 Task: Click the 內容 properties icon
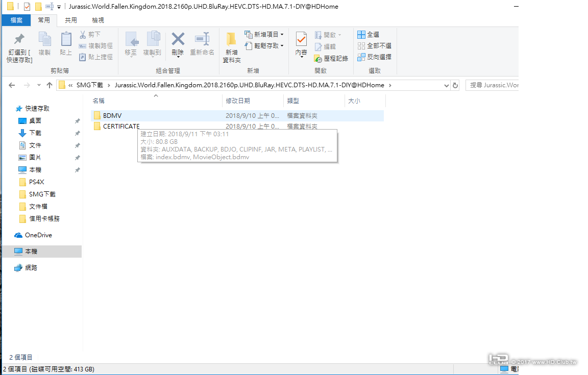tap(301, 39)
